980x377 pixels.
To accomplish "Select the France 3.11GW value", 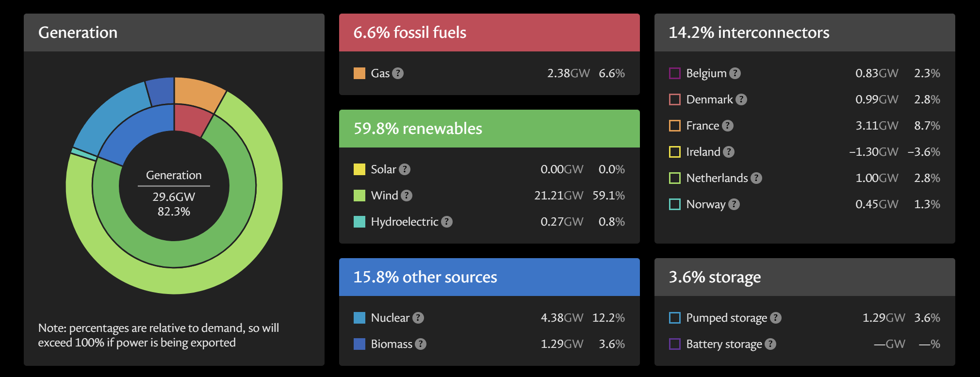I will pyautogui.click(x=877, y=126).
